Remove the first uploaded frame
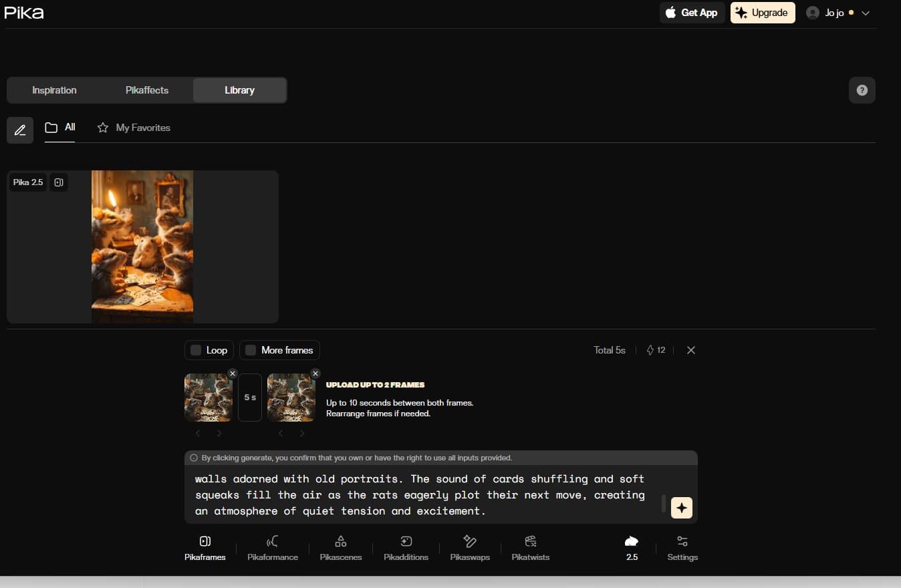Image resolution: width=901 pixels, height=588 pixels. [232, 374]
